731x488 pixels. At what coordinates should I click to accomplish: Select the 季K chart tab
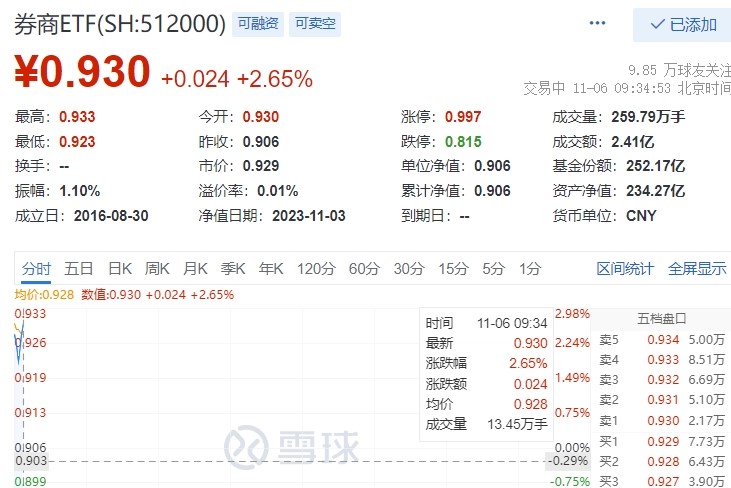click(x=233, y=269)
